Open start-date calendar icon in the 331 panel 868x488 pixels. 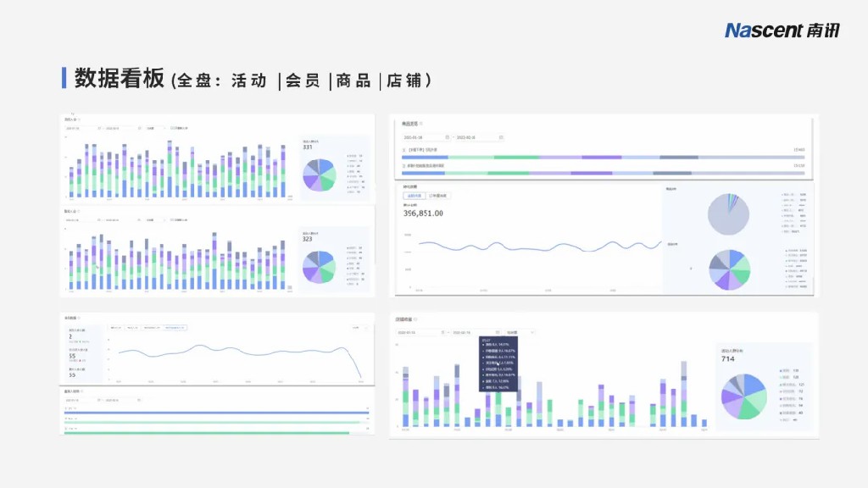(x=100, y=129)
